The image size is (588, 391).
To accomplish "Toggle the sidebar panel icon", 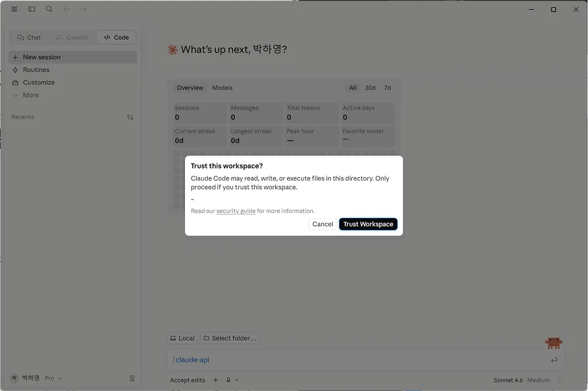I will pyautogui.click(x=32, y=9).
